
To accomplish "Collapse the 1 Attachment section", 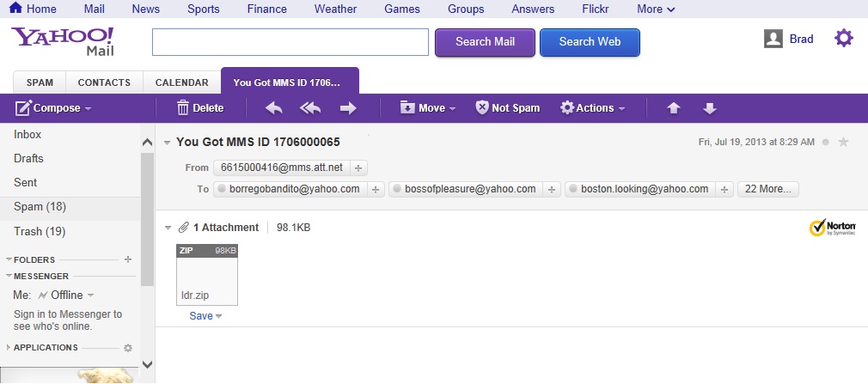I will tap(168, 228).
